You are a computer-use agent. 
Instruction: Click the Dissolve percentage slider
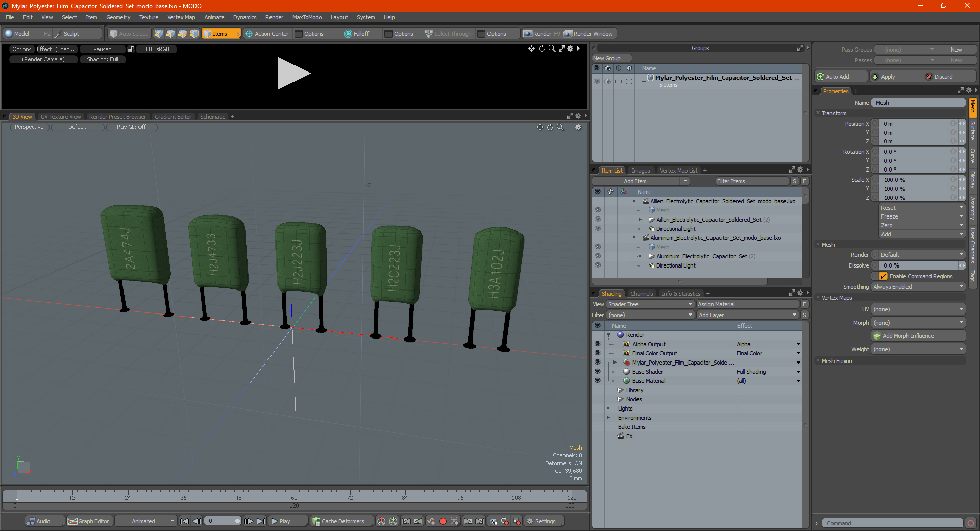coord(918,265)
